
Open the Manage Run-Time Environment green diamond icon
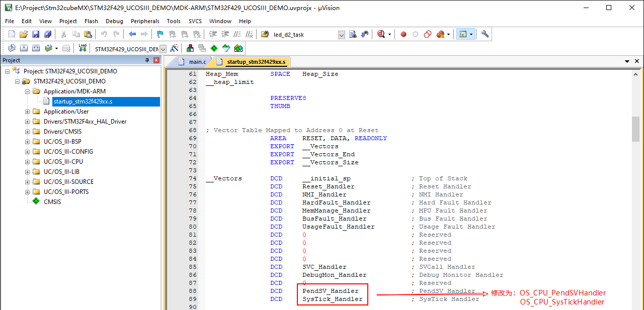click(214, 48)
